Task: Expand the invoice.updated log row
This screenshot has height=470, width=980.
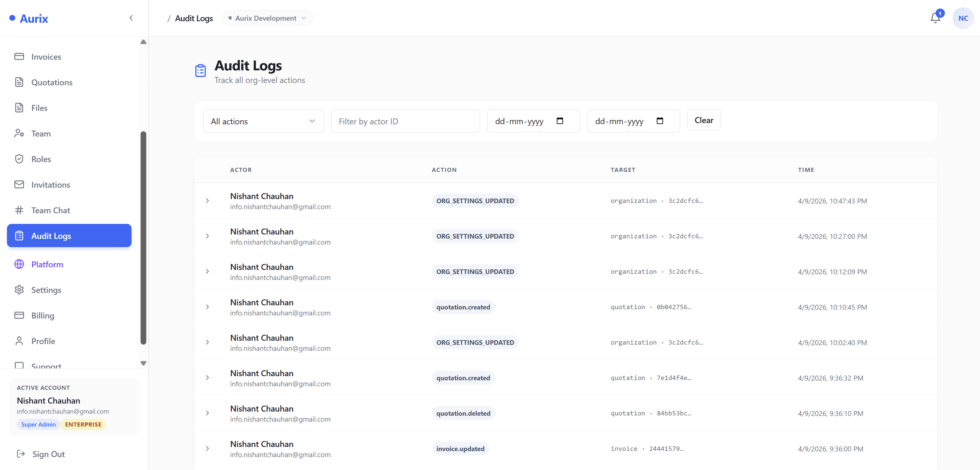Action: (207, 448)
